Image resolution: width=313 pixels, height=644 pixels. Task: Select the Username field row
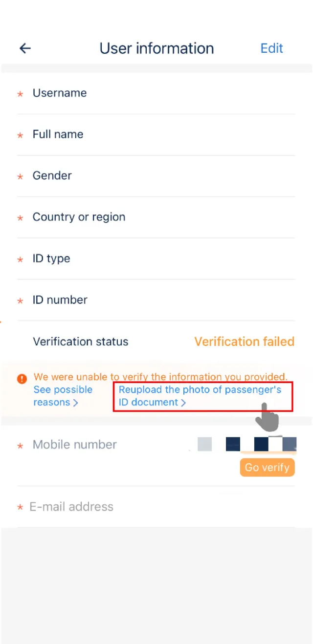click(x=156, y=93)
